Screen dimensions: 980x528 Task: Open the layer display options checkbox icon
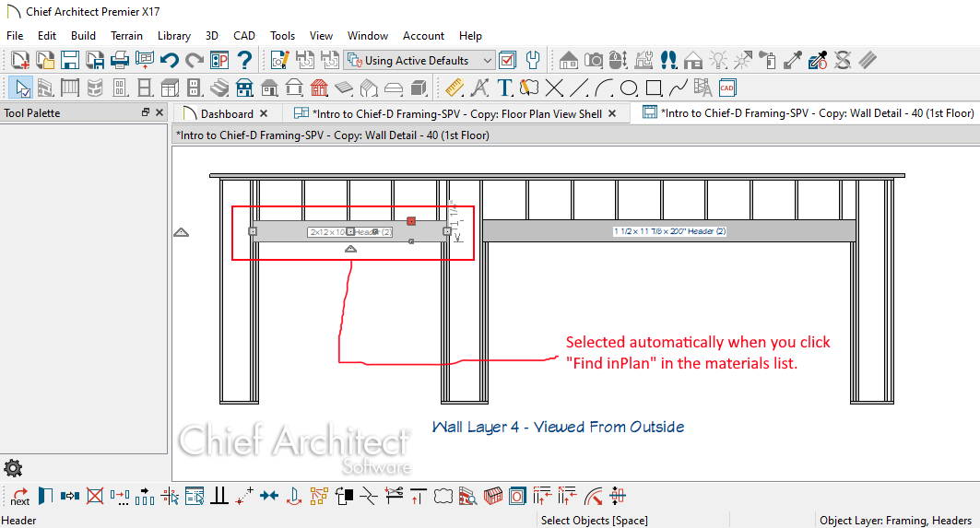(507, 61)
